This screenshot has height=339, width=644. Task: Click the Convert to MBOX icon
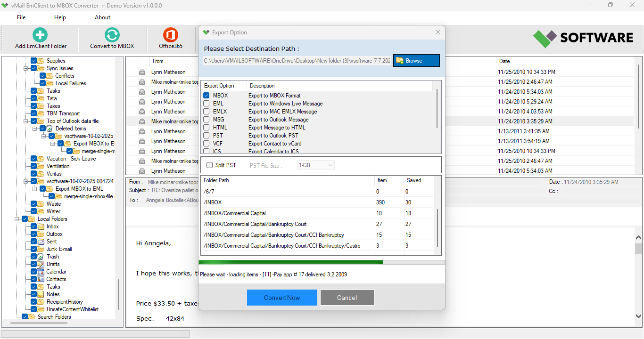pyautogui.click(x=112, y=35)
